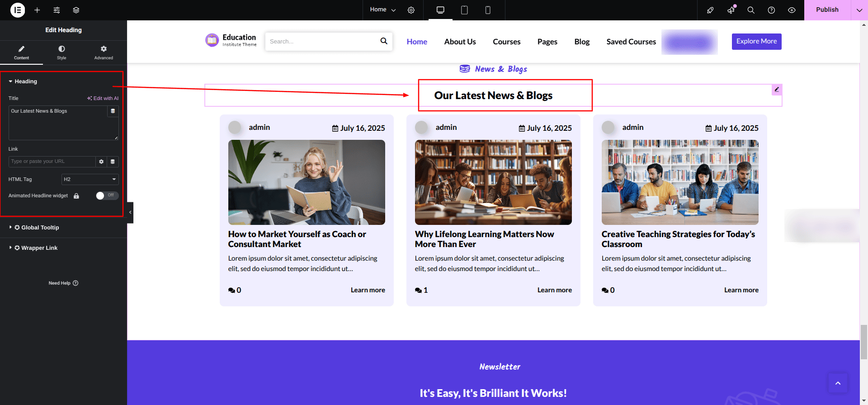Expand the Wrapper Link section

pos(33,248)
